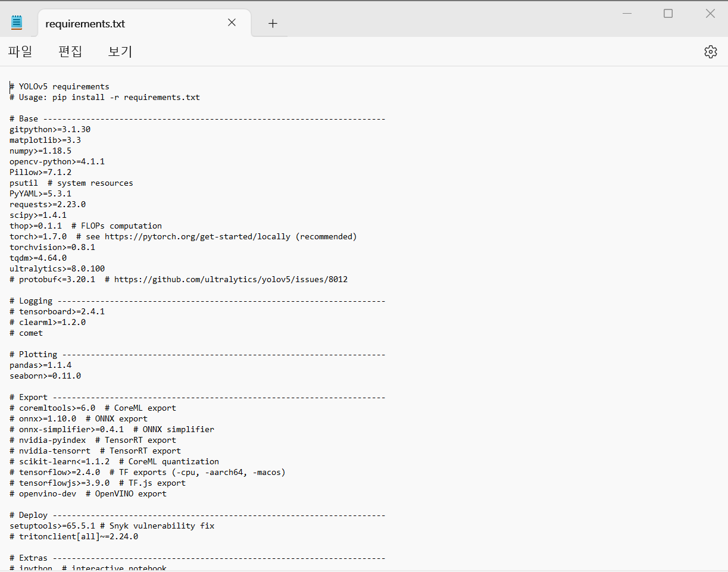
Task: Open the 편집 menu
Action: click(70, 52)
